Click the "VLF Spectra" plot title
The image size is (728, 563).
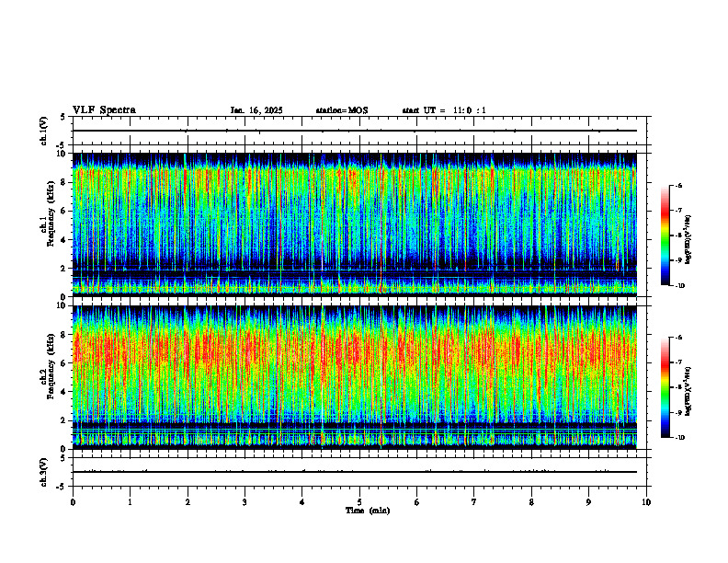pyautogui.click(x=104, y=110)
